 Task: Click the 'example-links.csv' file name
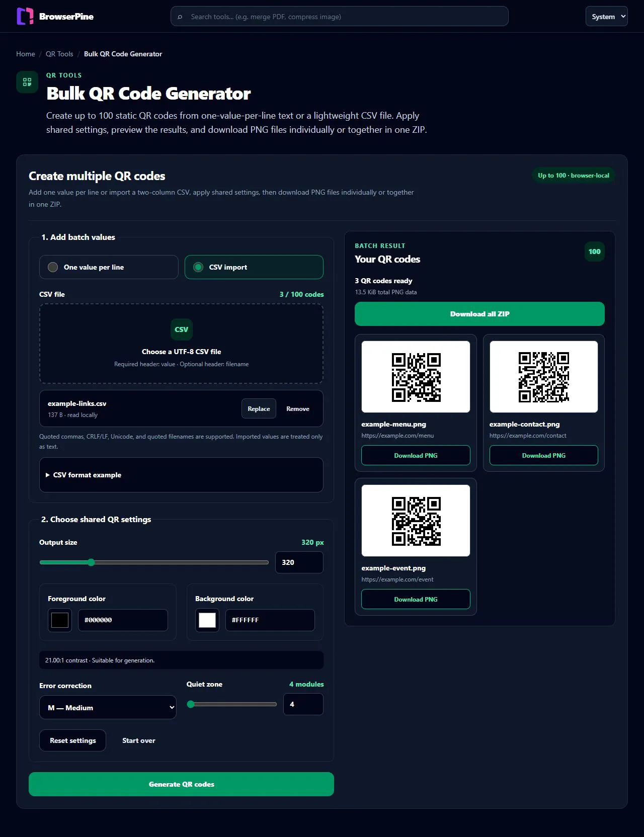pyautogui.click(x=77, y=403)
